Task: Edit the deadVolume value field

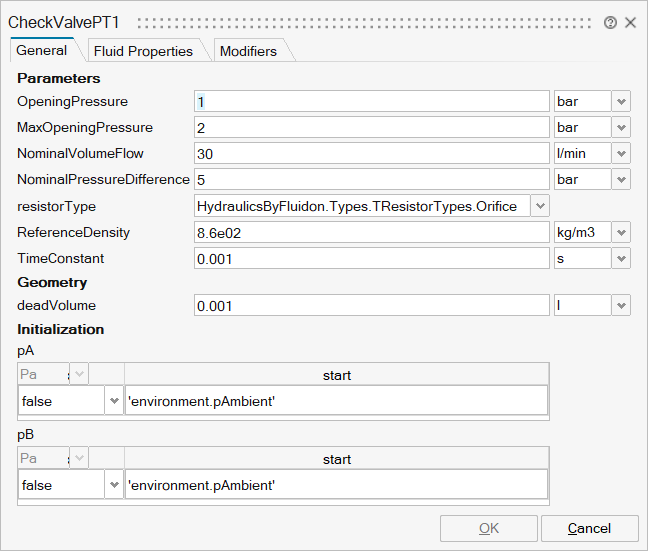Action: click(371, 306)
